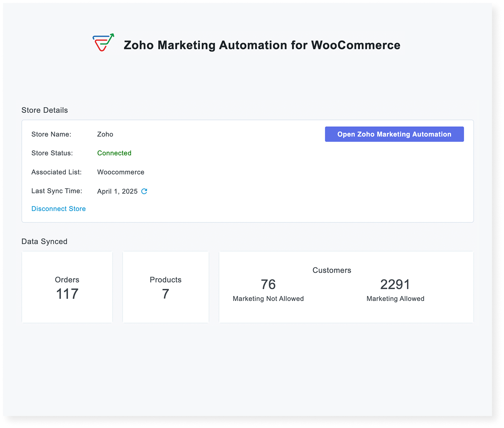Image resolution: width=504 pixels, height=428 pixels.
Task: Click the Store Name label
Action: click(x=51, y=134)
